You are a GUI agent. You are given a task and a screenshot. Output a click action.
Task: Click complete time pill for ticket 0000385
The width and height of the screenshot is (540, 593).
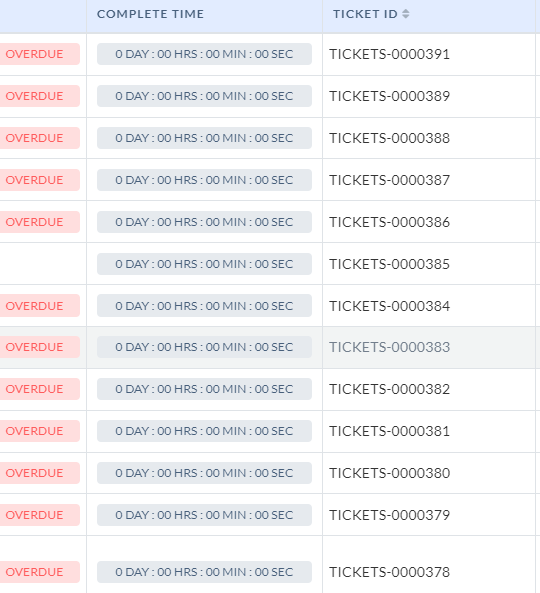click(204, 264)
